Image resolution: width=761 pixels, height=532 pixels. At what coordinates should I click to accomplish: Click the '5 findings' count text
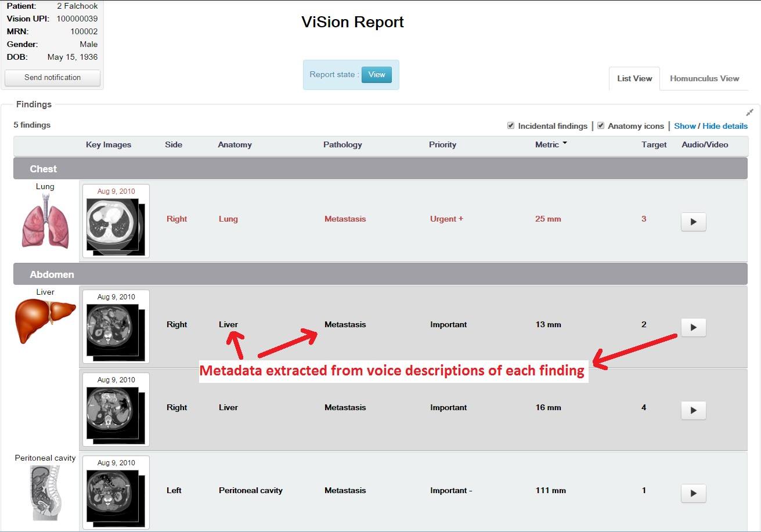pos(32,125)
